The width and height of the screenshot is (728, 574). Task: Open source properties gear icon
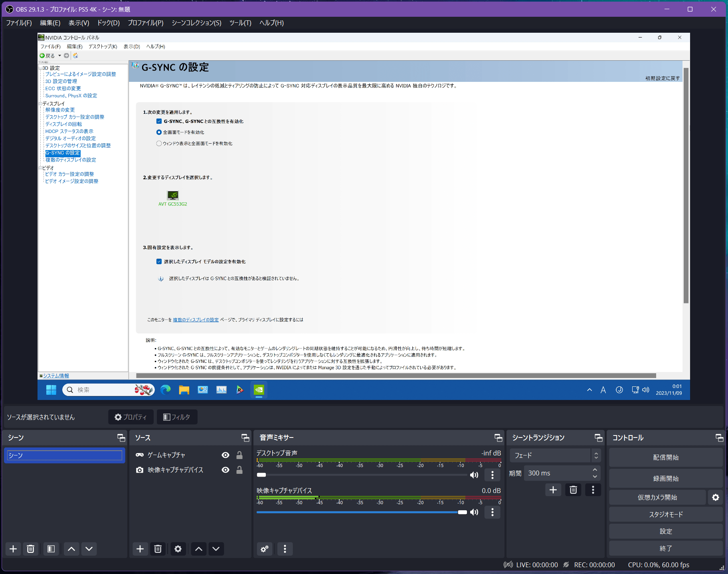pos(178,549)
